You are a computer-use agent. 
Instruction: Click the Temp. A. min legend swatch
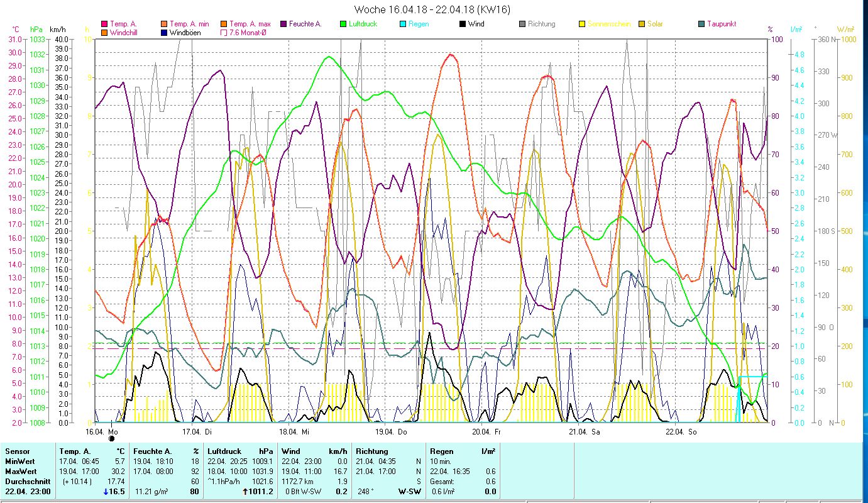[165, 25]
